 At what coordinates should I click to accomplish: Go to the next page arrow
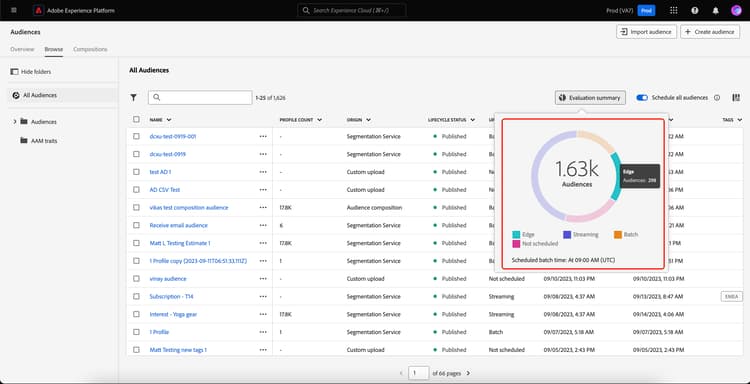click(x=468, y=373)
